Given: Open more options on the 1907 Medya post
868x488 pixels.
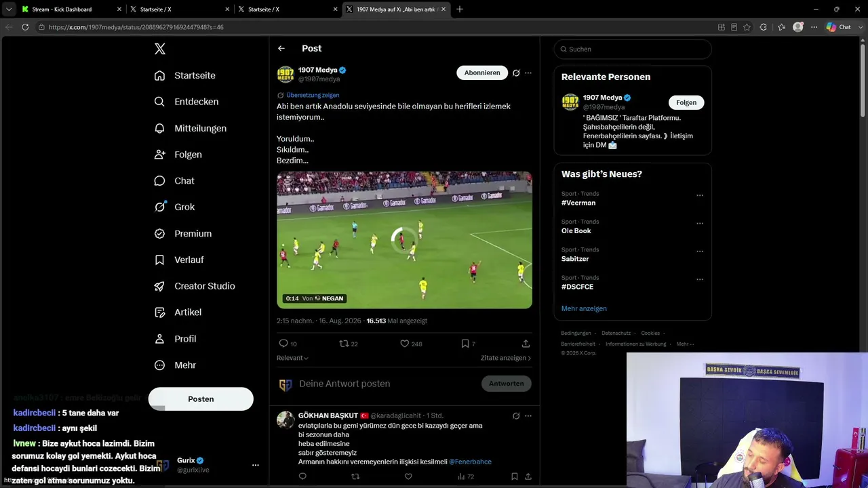Looking at the screenshot, I should pos(528,73).
